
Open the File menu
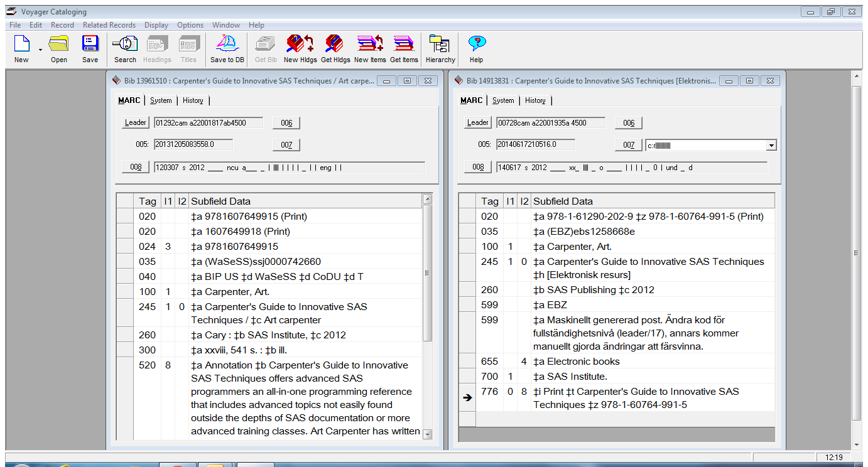[15, 25]
